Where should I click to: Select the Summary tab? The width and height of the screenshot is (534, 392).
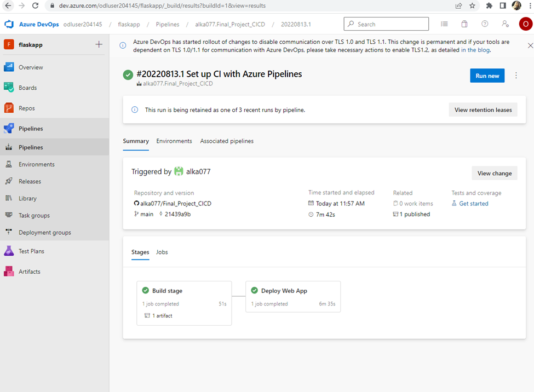[x=136, y=141]
